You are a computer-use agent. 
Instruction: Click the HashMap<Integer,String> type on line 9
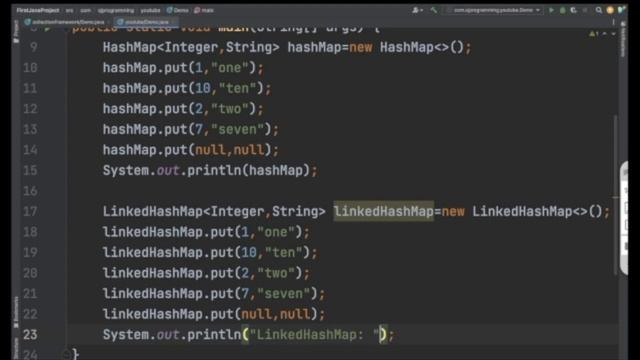[x=191, y=47]
